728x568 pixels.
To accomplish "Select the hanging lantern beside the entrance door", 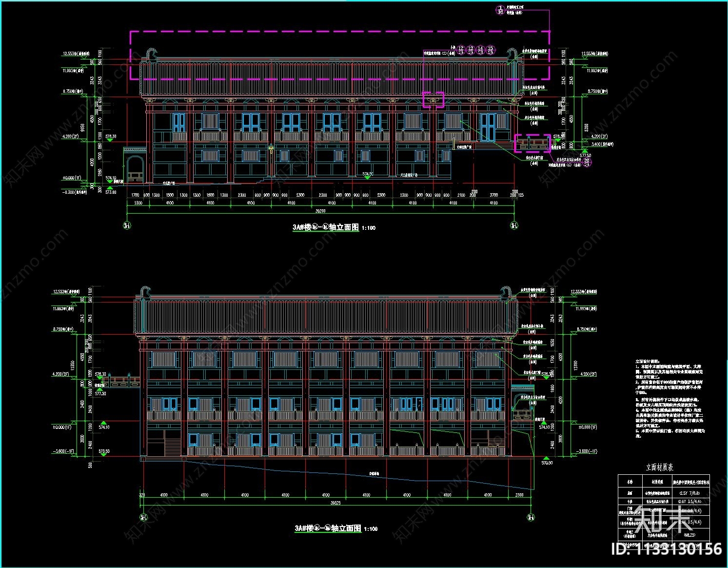I will (271, 148).
